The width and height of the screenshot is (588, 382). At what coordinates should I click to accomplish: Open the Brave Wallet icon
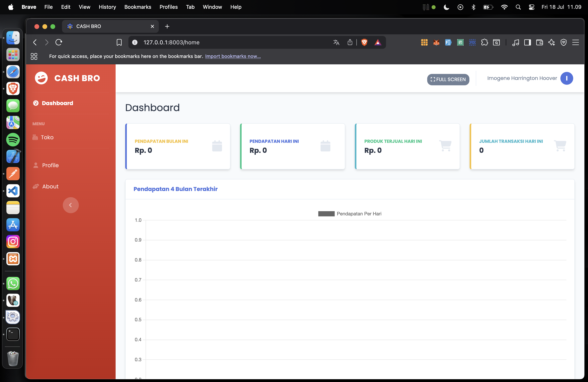pyautogui.click(x=540, y=42)
